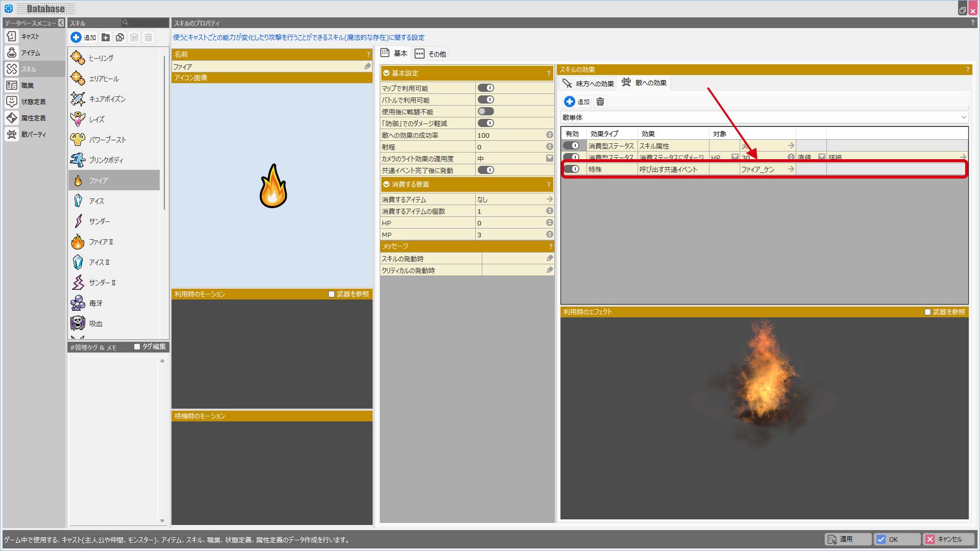
Task: Check the タグ編集 checkbox
Action: tap(137, 347)
